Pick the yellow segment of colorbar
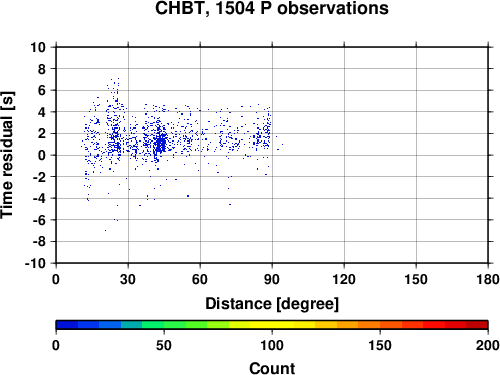The width and height of the screenshot is (500, 375). [272, 325]
